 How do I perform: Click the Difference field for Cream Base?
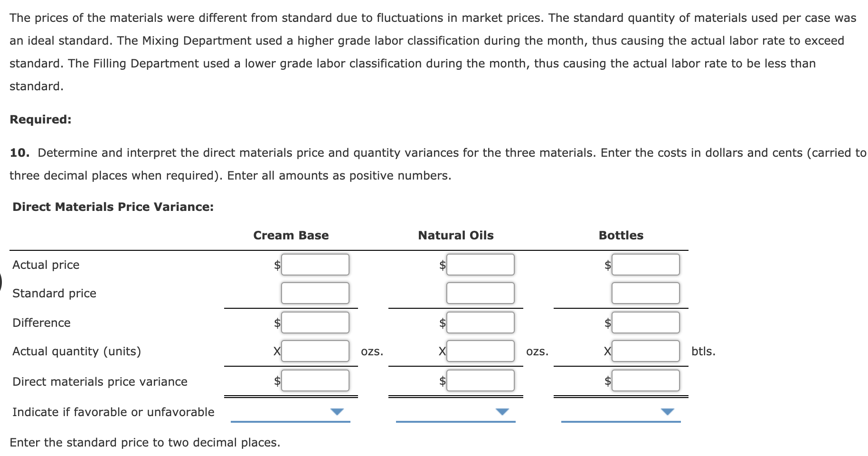(x=315, y=323)
